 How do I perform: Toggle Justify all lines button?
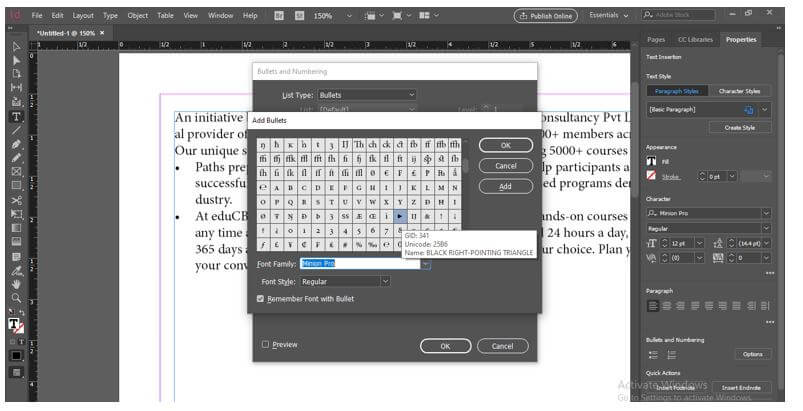coord(736,306)
